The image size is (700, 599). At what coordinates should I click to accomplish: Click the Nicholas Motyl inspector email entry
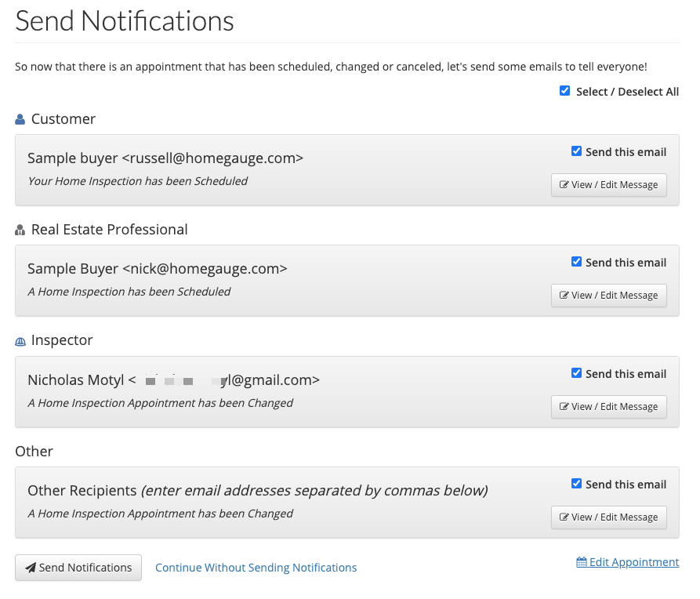pyautogui.click(x=173, y=380)
